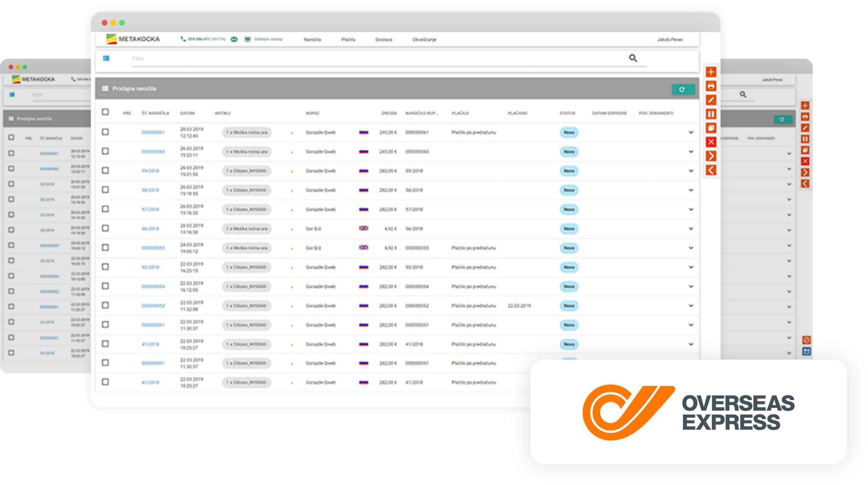Click the blue grid icon beside front window Filter
This screenshot has height=485, width=868.
click(x=106, y=58)
